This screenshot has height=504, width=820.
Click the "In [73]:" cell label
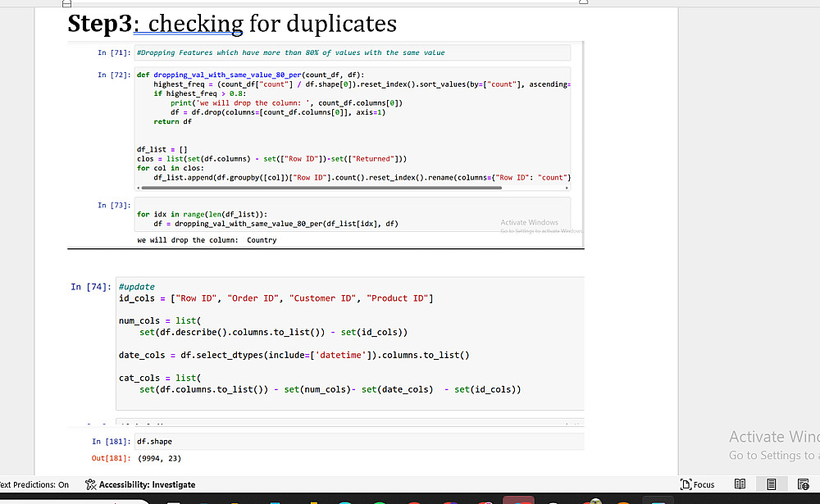coord(114,205)
